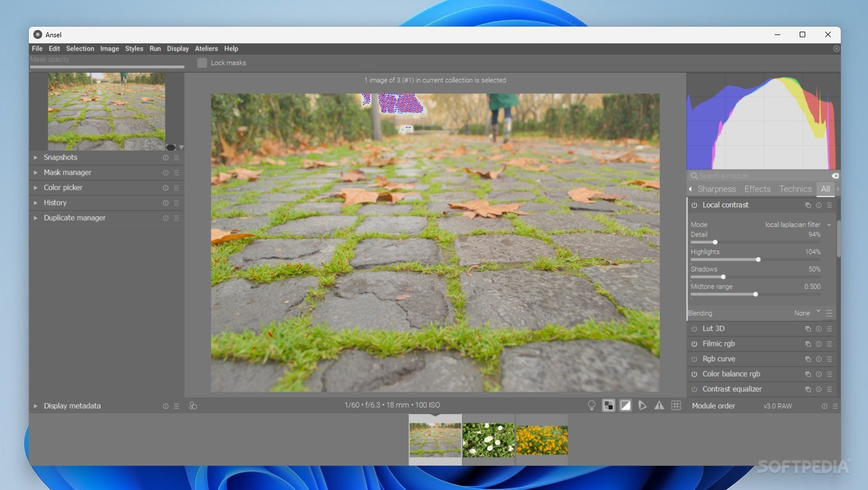Open quick styles icon in bottom bar
The image size is (868, 490).
[x=193, y=406]
